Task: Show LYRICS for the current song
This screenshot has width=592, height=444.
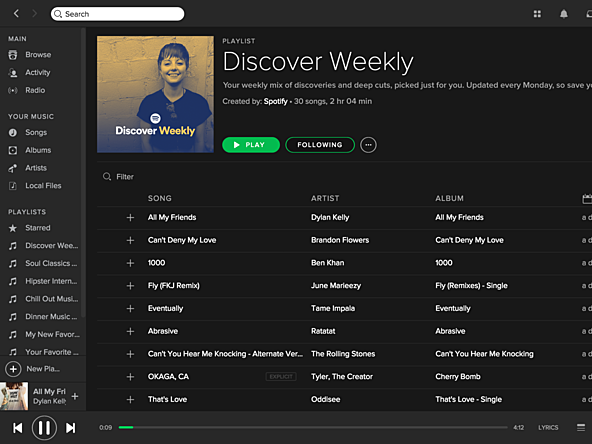Action: [x=548, y=427]
